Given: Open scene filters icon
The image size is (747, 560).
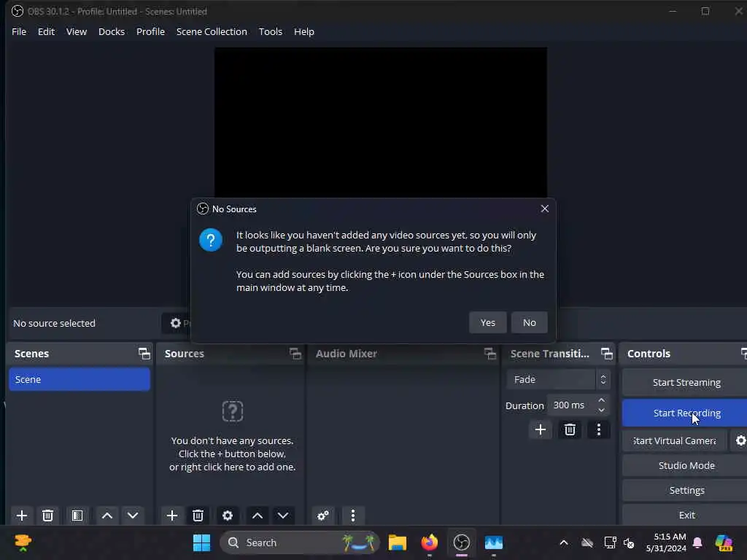Looking at the screenshot, I should 77,516.
